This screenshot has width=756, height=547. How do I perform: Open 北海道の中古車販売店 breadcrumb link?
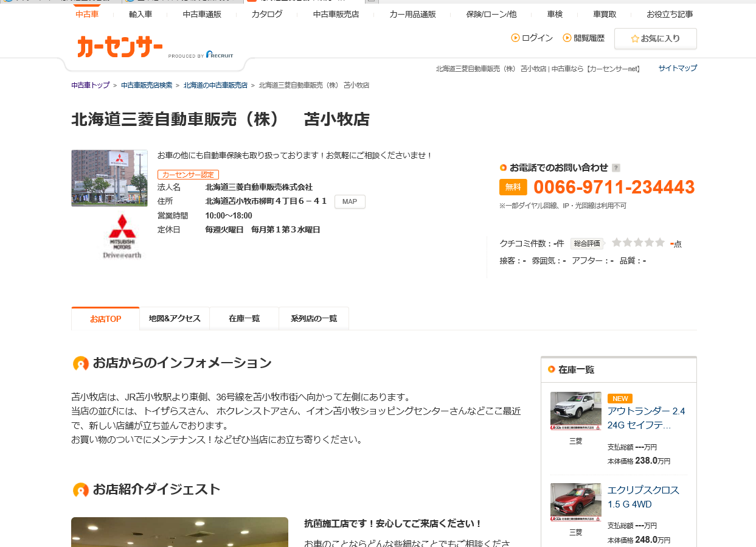tap(215, 85)
